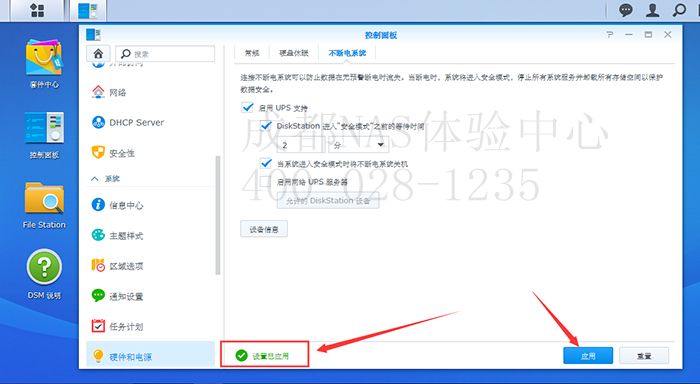Toggle the Enable UPS support checkbox
Screen dimensions: 700x384
[x=247, y=108]
